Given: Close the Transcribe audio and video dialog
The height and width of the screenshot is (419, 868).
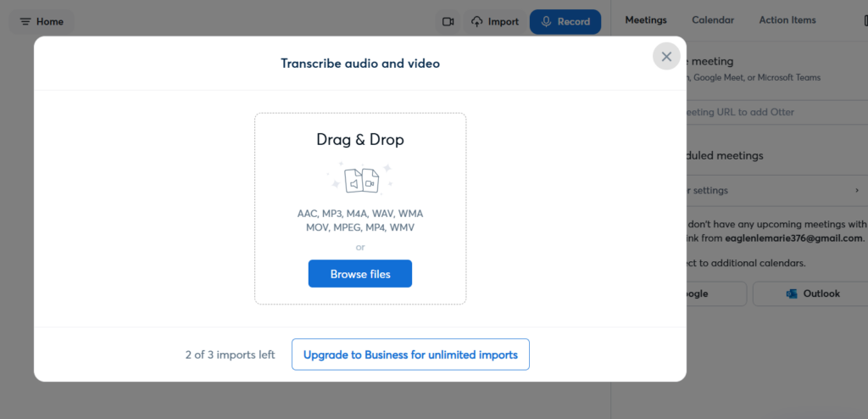Looking at the screenshot, I should pos(666,57).
